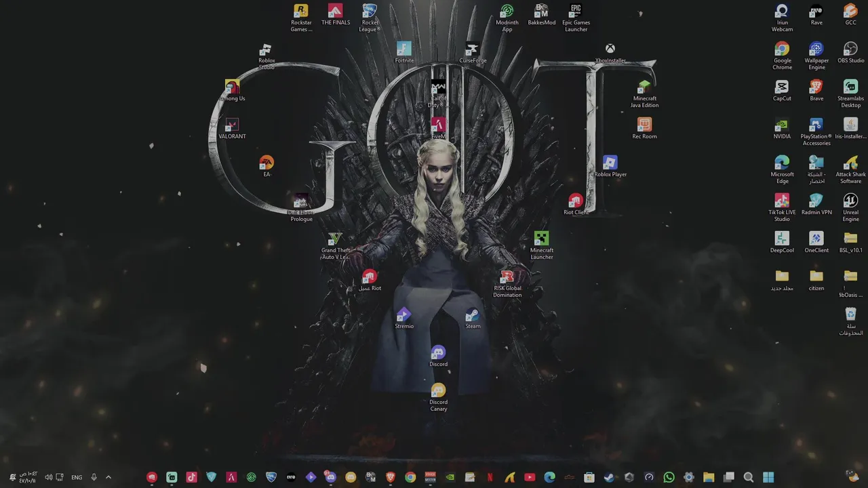Screen dimensions: 868x488
Task: Open Task View from the taskbar
Action: 729,477
